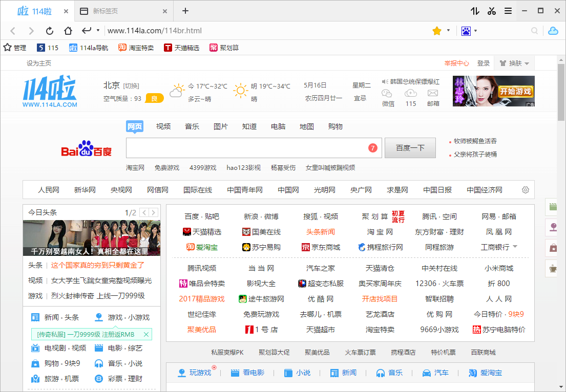Image resolution: width=566 pixels, height=392 pixels.
Task: Select the 视频 search tab
Action: 163,126
